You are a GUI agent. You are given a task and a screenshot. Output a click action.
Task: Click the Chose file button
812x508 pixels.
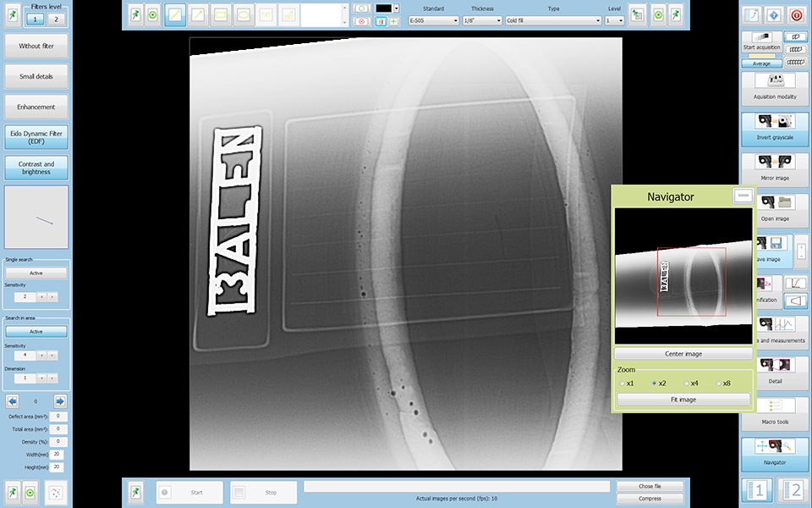[x=650, y=486]
